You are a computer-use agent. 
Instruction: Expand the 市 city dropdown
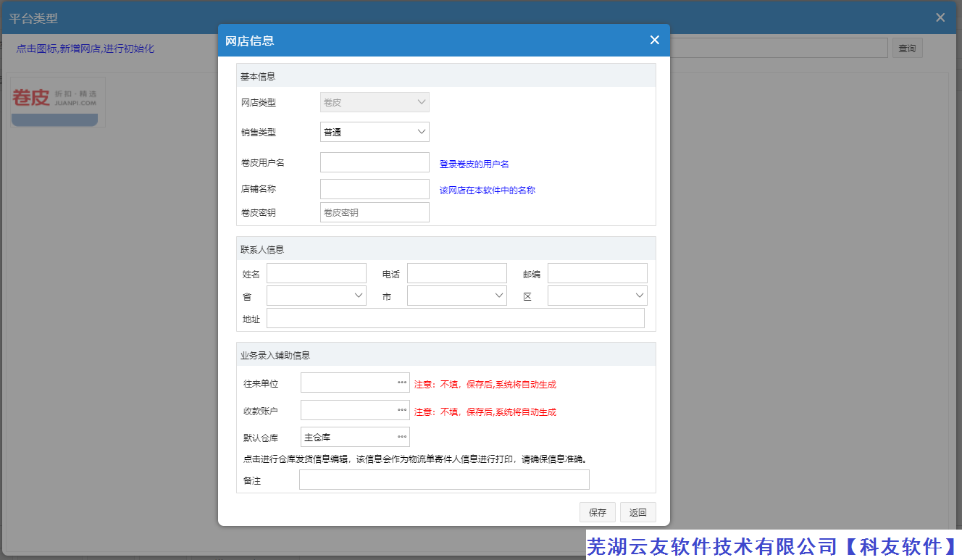pyautogui.click(x=457, y=296)
